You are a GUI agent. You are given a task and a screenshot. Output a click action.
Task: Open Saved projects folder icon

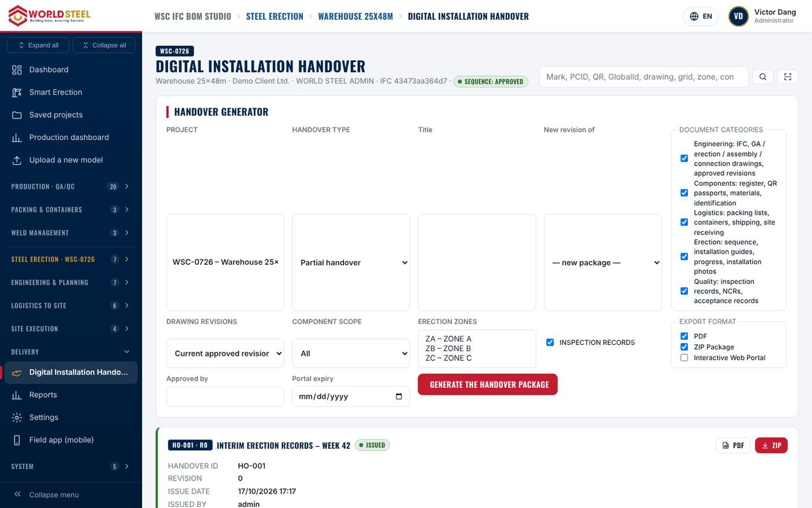click(17, 115)
